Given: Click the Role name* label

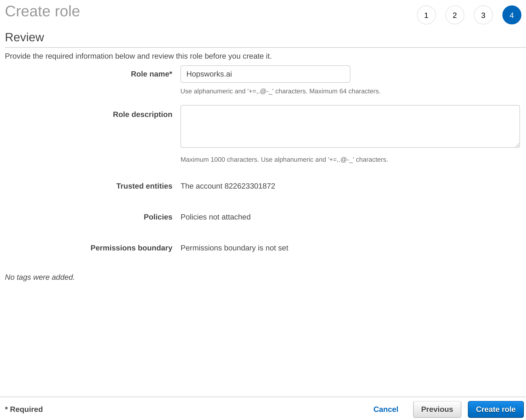Looking at the screenshot, I should coord(151,74).
